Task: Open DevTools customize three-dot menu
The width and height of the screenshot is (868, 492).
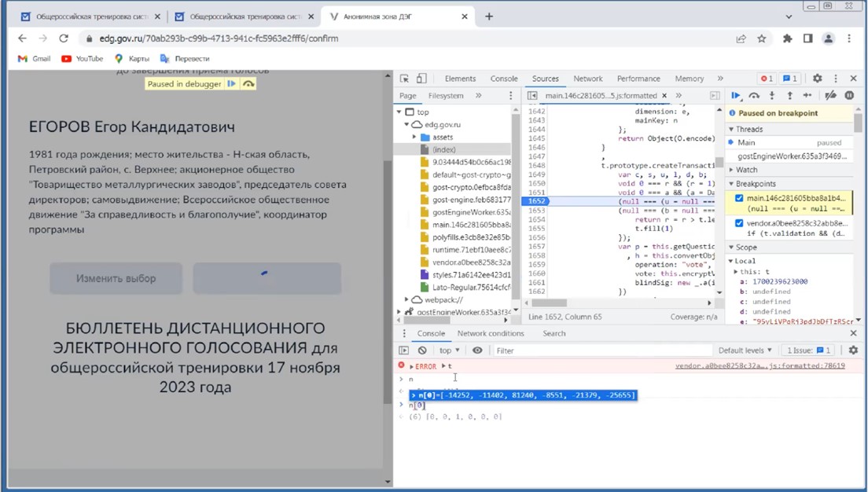Action: tap(836, 79)
